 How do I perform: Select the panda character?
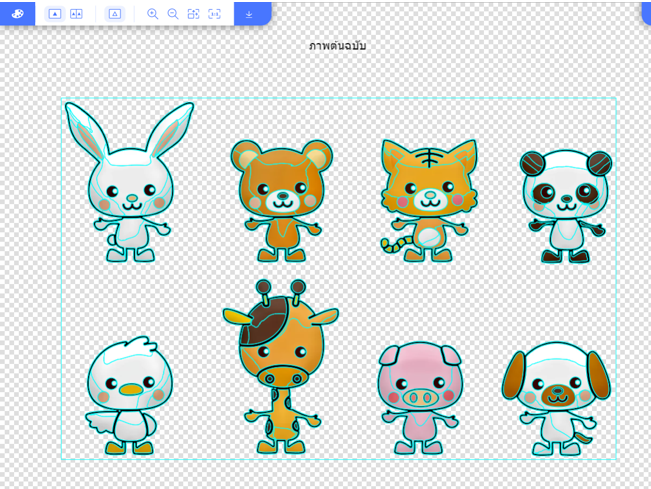pos(566,206)
